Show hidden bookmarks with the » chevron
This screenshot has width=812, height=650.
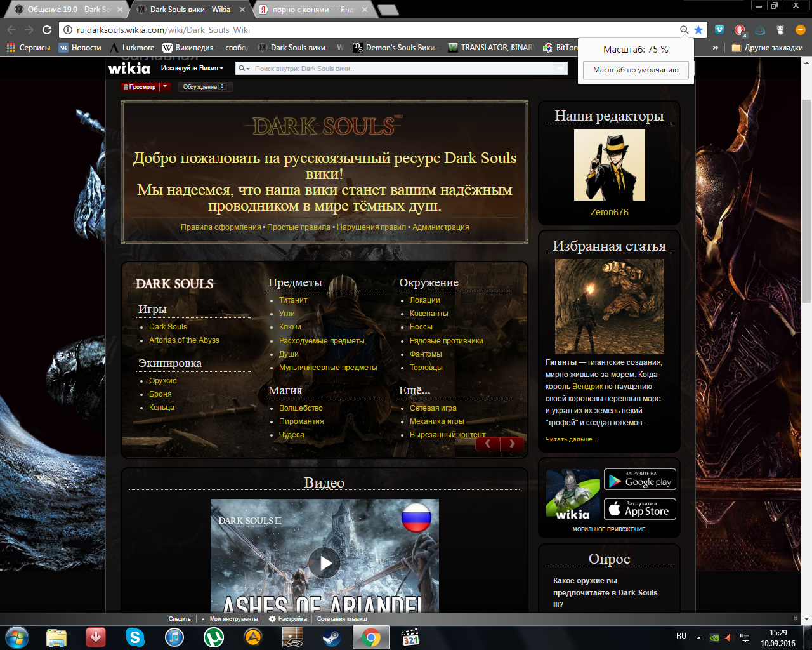click(x=716, y=48)
